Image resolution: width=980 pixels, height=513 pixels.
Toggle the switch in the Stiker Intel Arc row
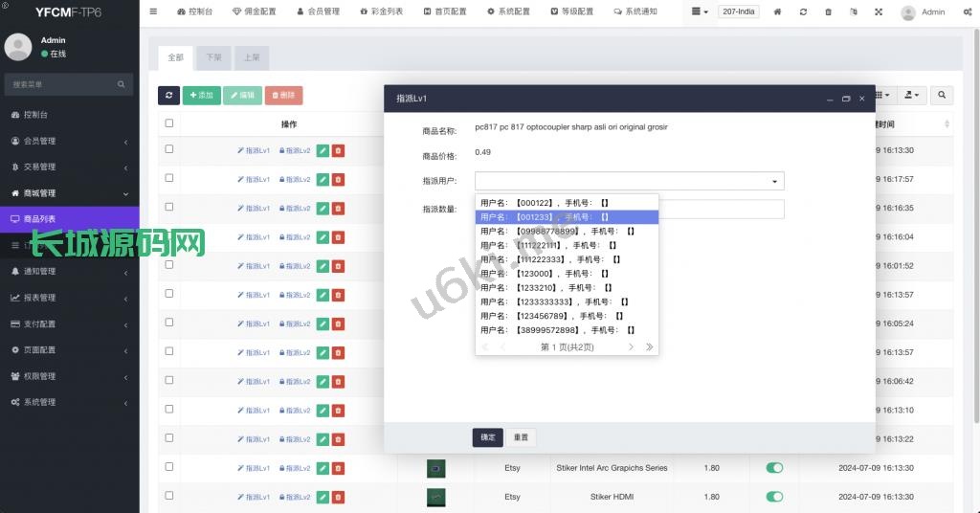click(774, 468)
